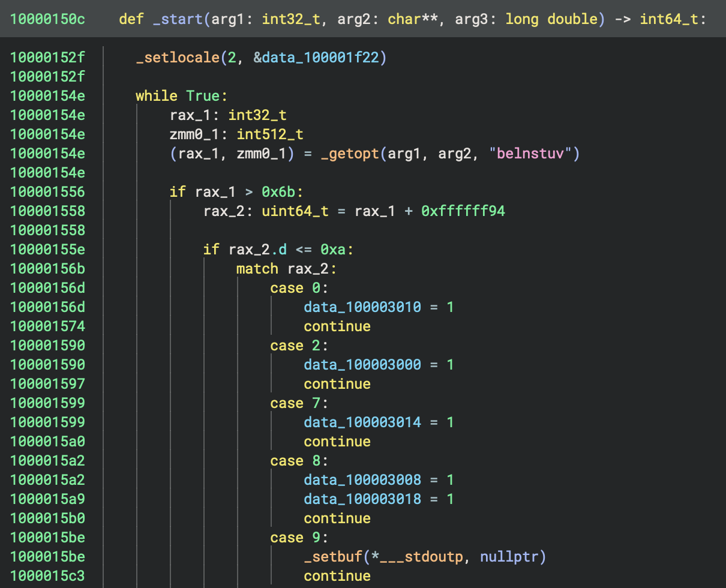Screen dimensions: 726x588
Task: Click continue at address 100001574
Action: (x=337, y=326)
